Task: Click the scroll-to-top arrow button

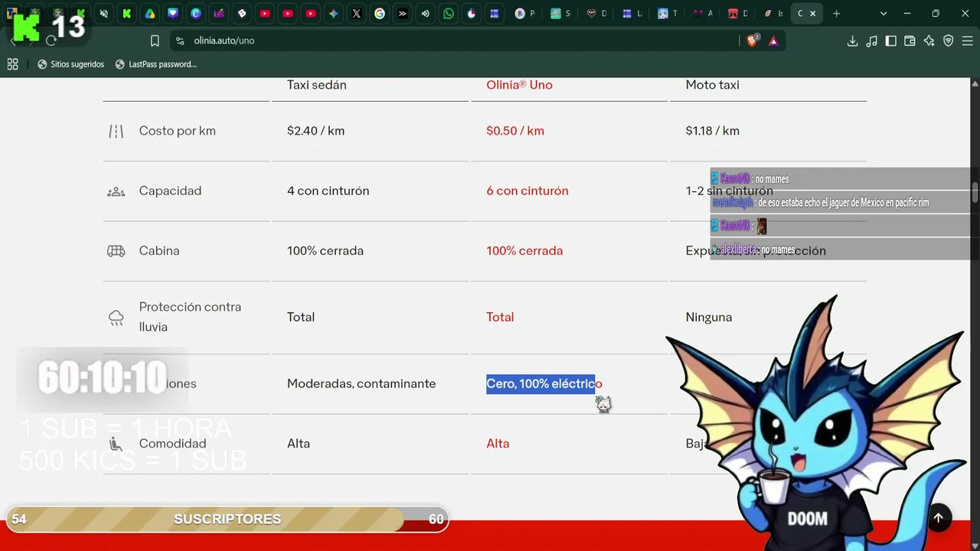Action: [x=938, y=518]
